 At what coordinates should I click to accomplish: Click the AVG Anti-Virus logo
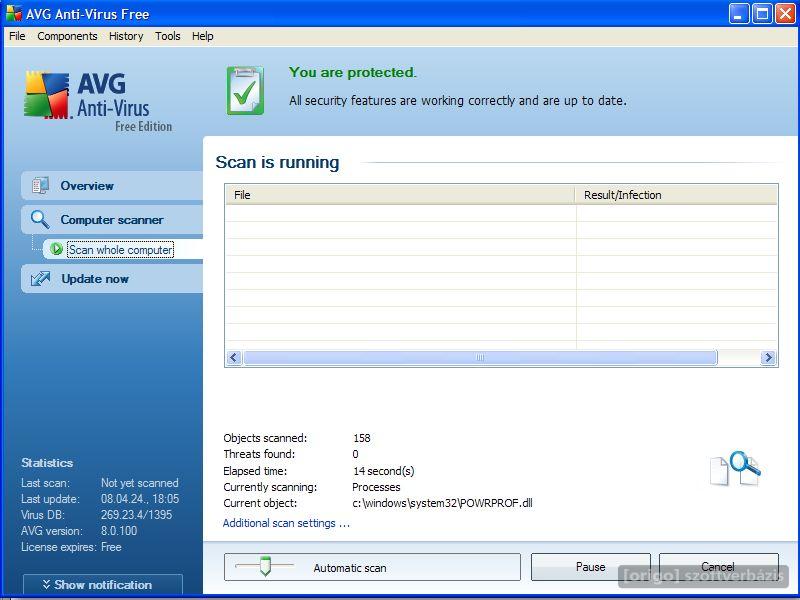(x=98, y=101)
